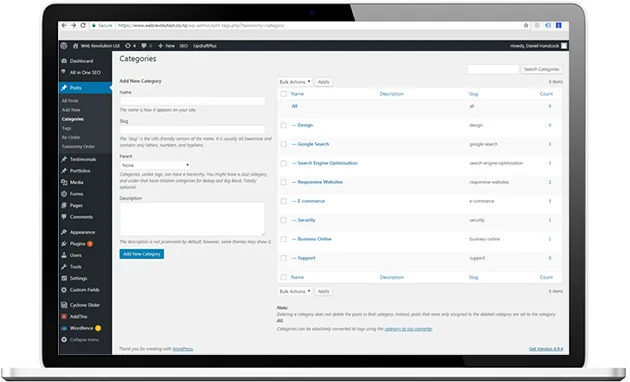
Task: Open the updates counter icon showing 4
Action: coord(130,46)
